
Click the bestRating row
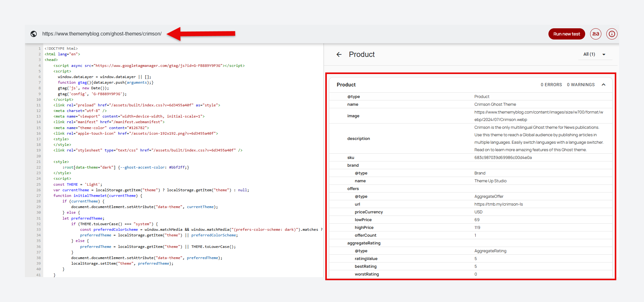(471, 267)
